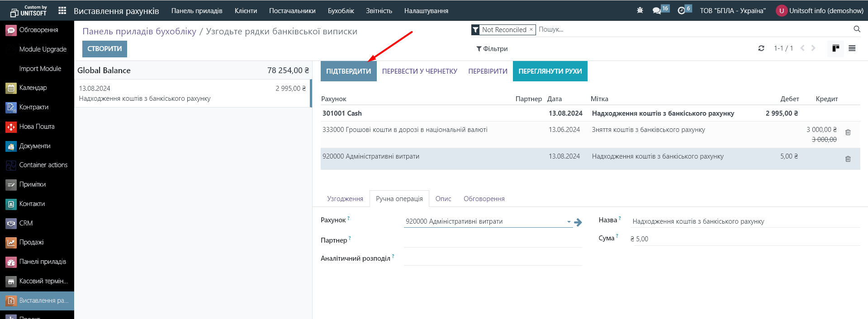Open the activities clock icon with badge 6

tap(681, 10)
